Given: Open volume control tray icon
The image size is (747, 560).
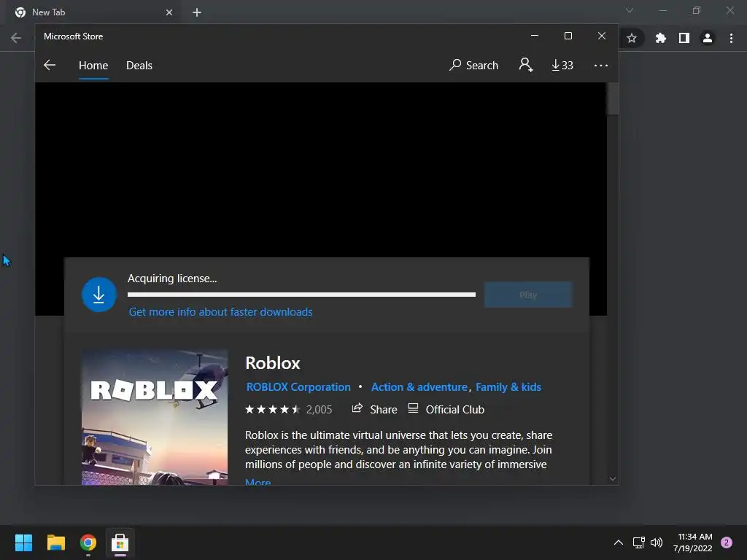Looking at the screenshot, I should click(657, 542).
